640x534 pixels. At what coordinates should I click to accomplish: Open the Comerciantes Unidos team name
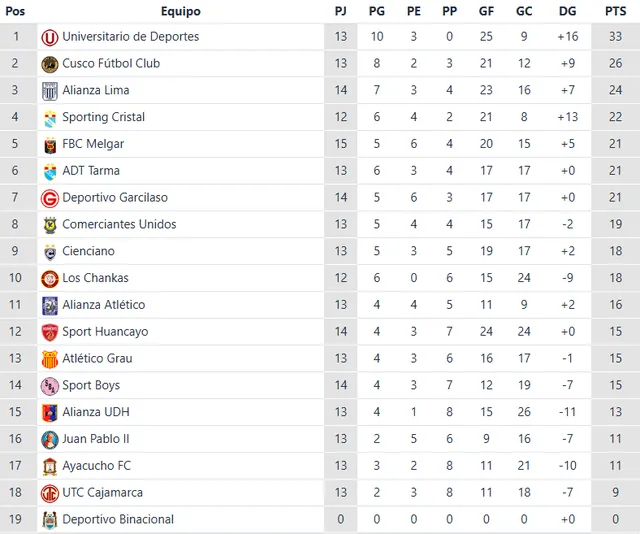(x=119, y=224)
